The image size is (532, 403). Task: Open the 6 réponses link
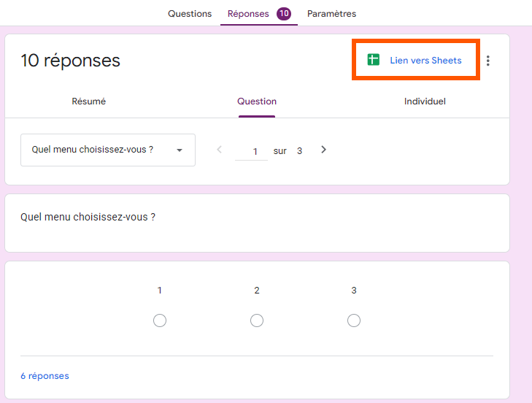tap(45, 376)
